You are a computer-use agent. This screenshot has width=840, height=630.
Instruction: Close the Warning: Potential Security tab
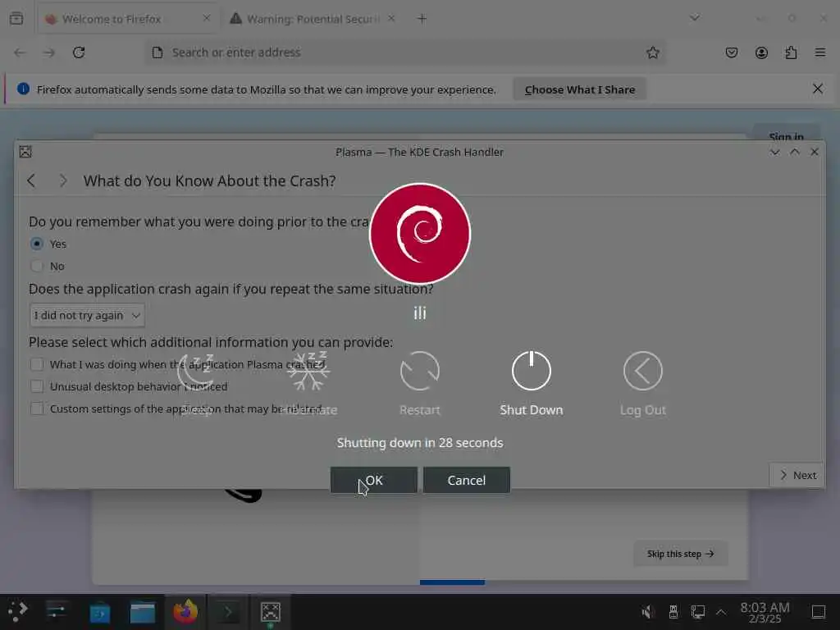[x=391, y=19]
